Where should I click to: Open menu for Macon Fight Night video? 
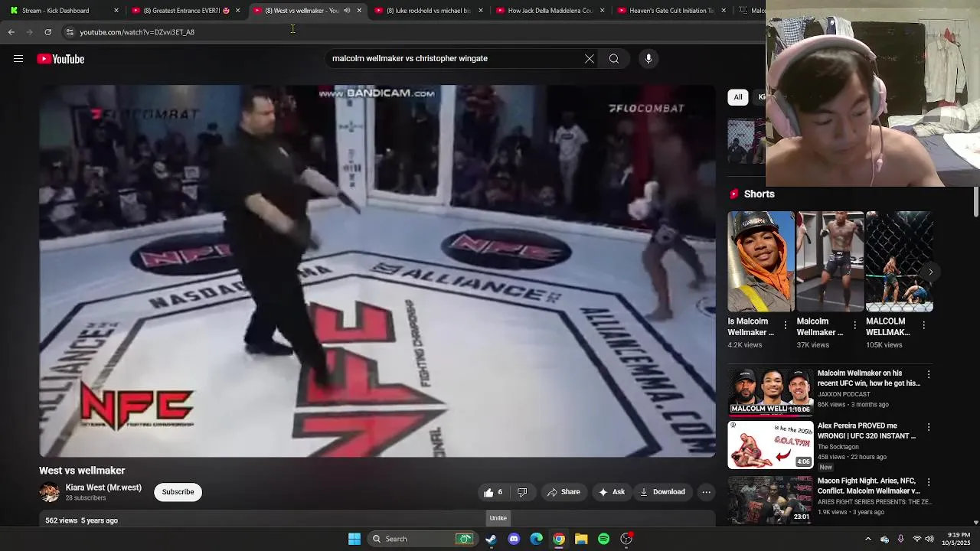click(x=929, y=482)
